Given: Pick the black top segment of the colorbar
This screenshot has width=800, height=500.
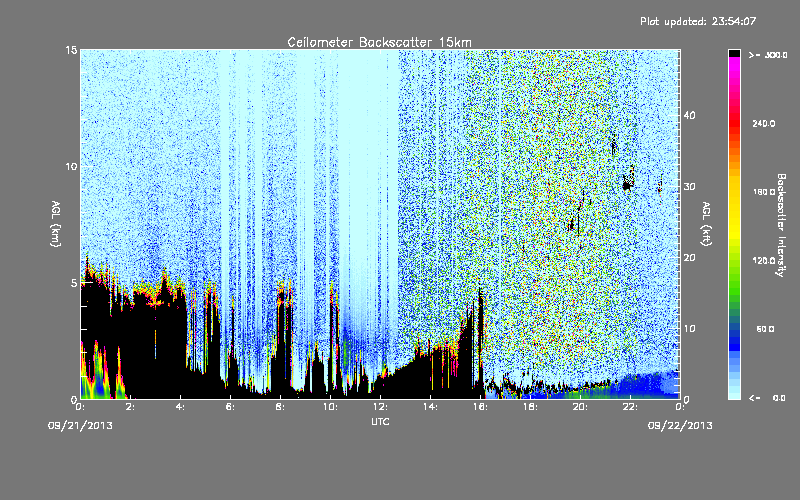Looking at the screenshot, I should click(734, 53).
